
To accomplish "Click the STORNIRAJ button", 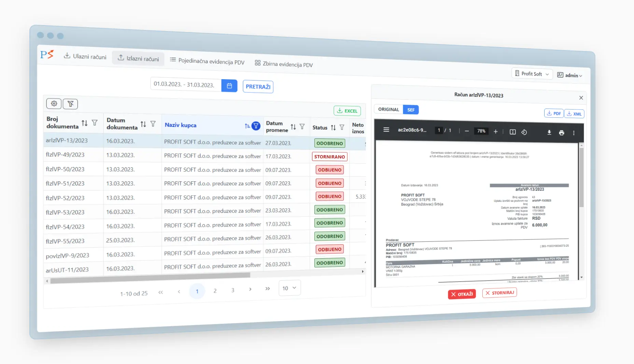I will point(499,293).
